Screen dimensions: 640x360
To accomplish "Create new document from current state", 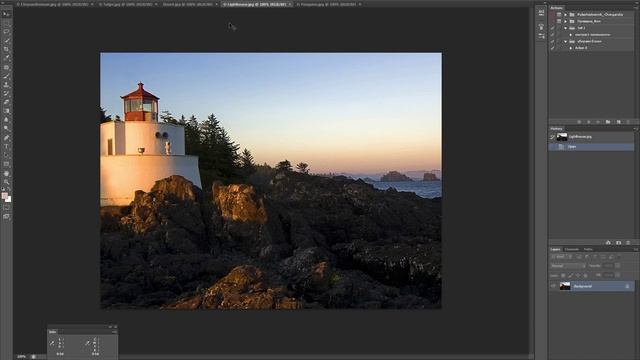I will click(x=608, y=242).
